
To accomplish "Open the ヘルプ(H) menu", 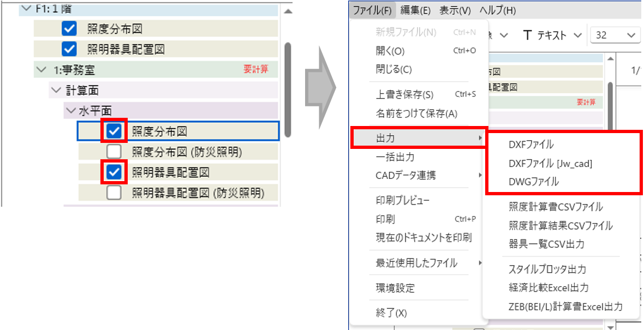I will (x=497, y=10).
